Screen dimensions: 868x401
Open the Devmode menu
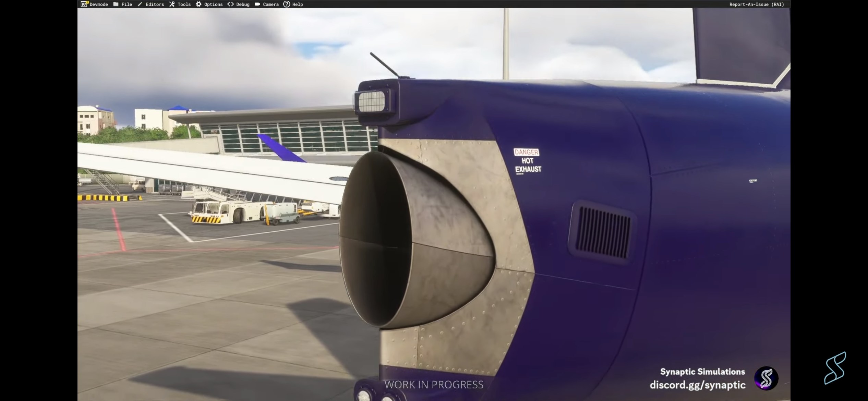tap(99, 4)
